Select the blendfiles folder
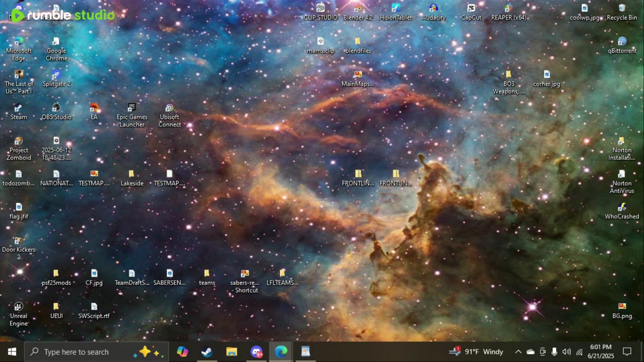This screenshot has height=362, width=644. point(358,45)
